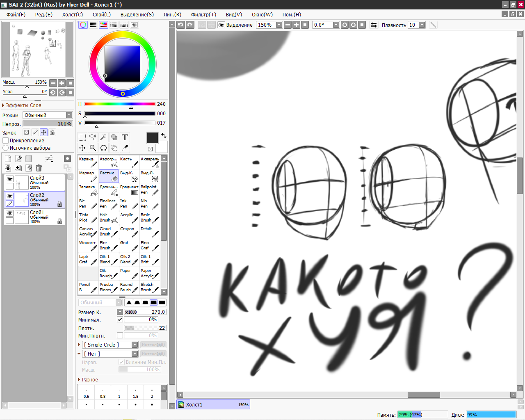
Task: Choose the Акварель watercolor brush
Action: click(150, 162)
